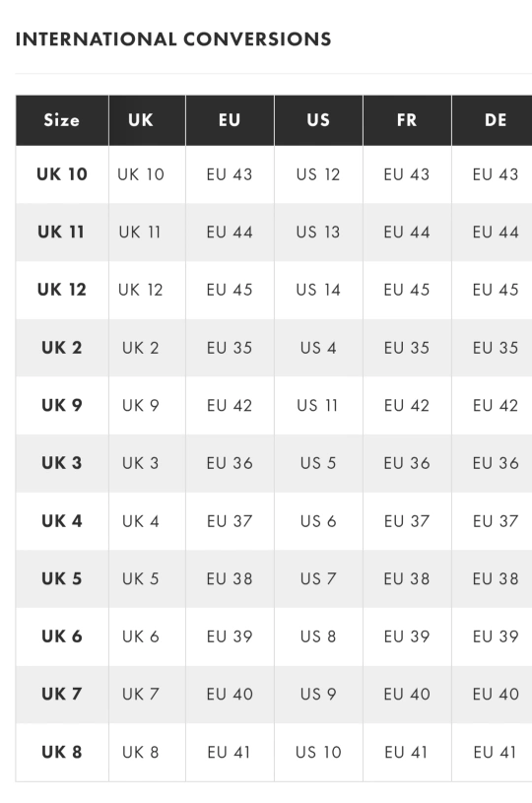Click the US 5 cell
Viewport: 532px width, 803px height.
[x=318, y=463]
